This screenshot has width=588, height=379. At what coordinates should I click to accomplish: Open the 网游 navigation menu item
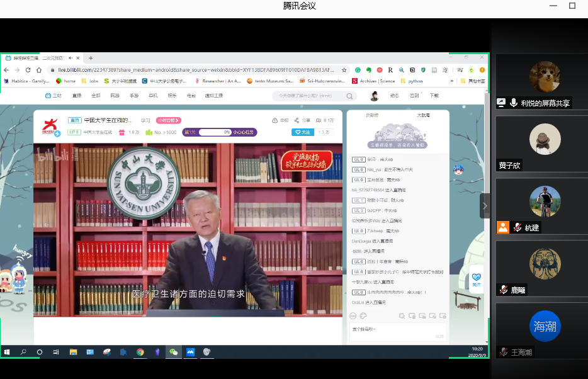(x=115, y=96)
